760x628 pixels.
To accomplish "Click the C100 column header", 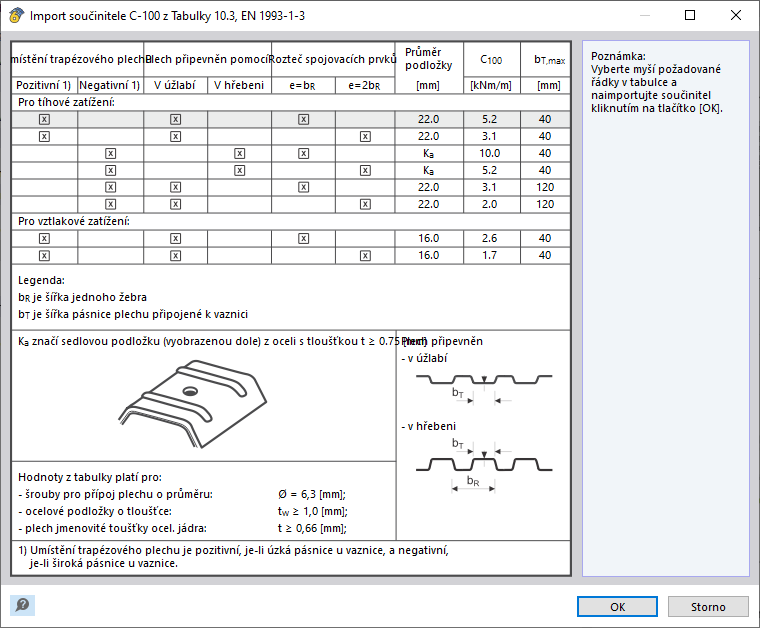I will click(491, 60).
